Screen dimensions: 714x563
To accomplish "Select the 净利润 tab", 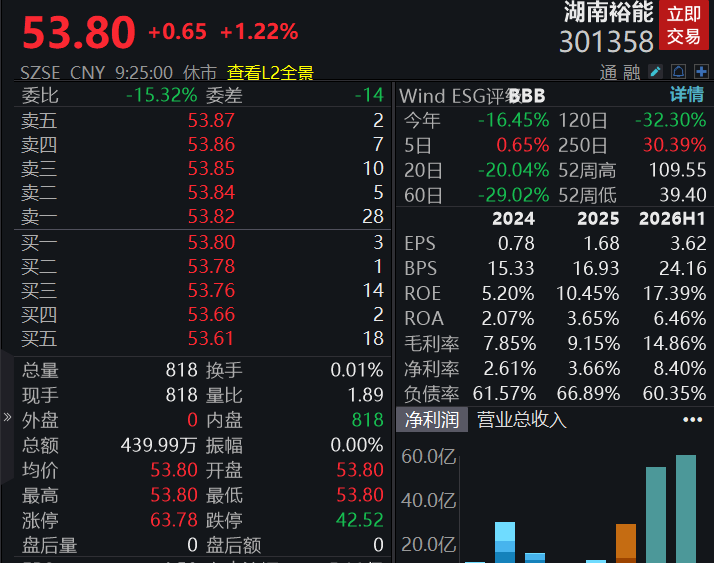I will tap(432, 420).
